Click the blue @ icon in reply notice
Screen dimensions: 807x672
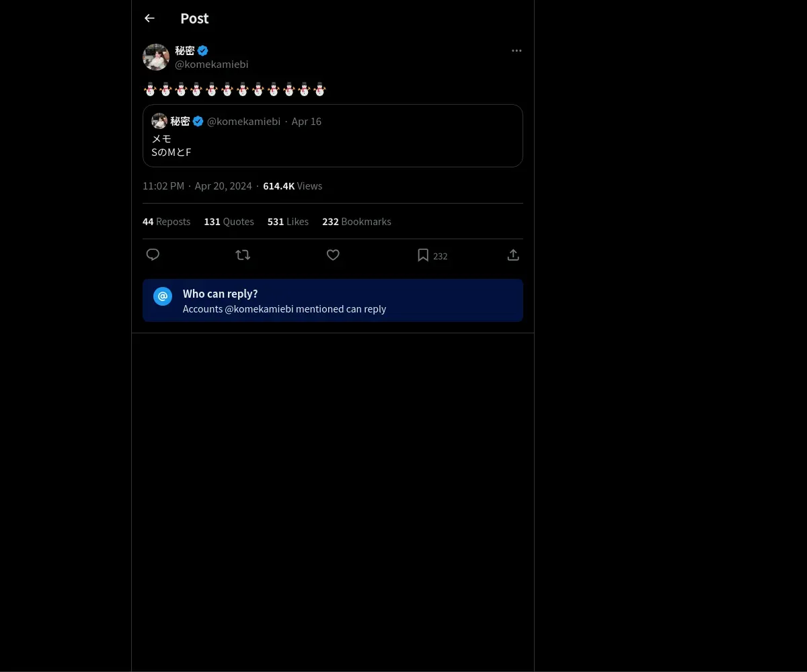163,296
